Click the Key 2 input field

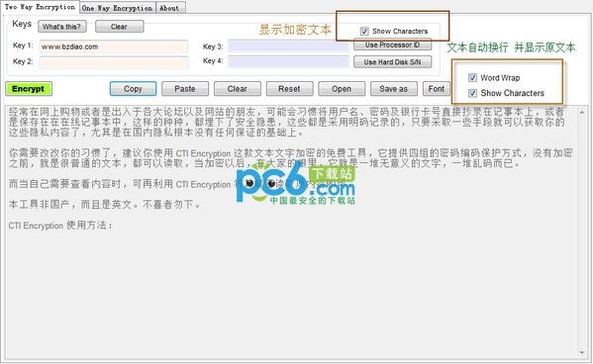point(114,62)
